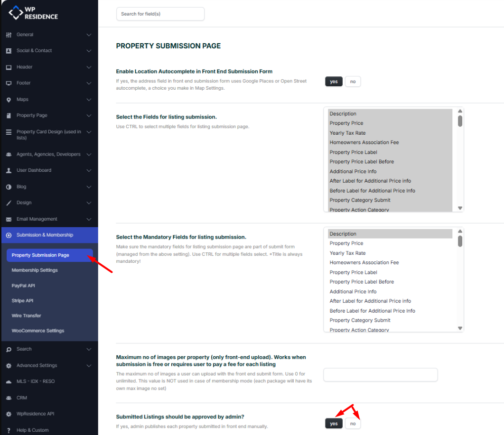This screenshot has width=504, height=435.
Task: Click the Advanced Settings gear icon
Action: point(9,366)
